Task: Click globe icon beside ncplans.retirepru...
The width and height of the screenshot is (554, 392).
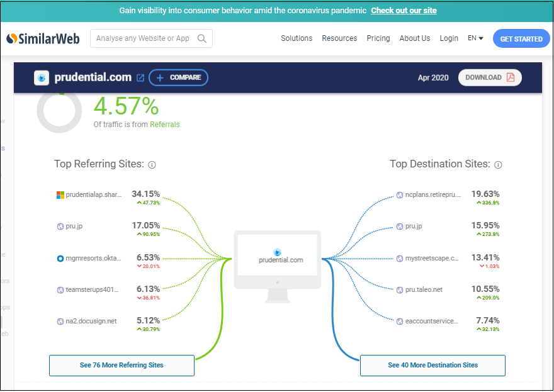Action: coord(400,195)
